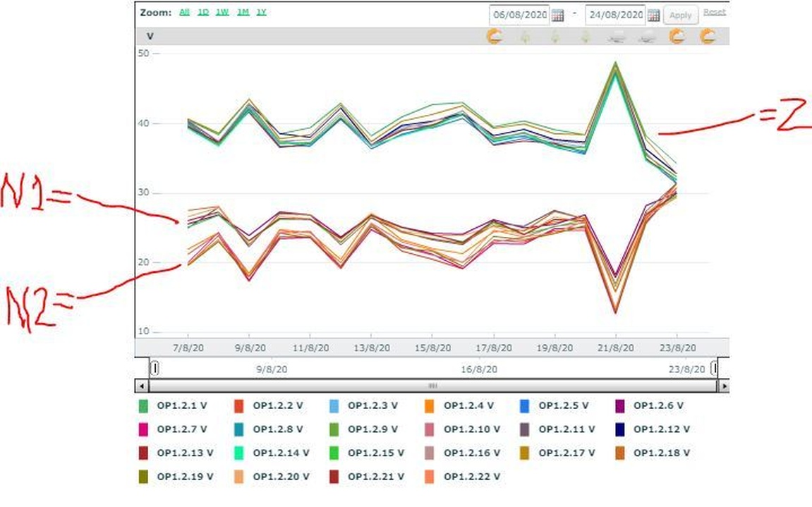The height and width of the screenshot is (507, 812).
Task: Toggle series OP1.2.13 V in legend
Action: click(176, 453)
